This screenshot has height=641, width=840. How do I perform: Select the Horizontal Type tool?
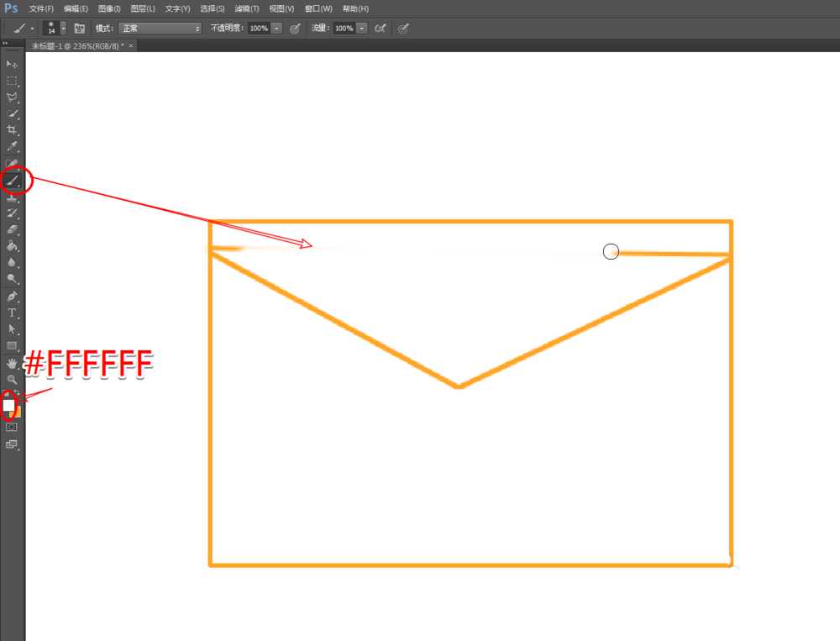point(12,313)
